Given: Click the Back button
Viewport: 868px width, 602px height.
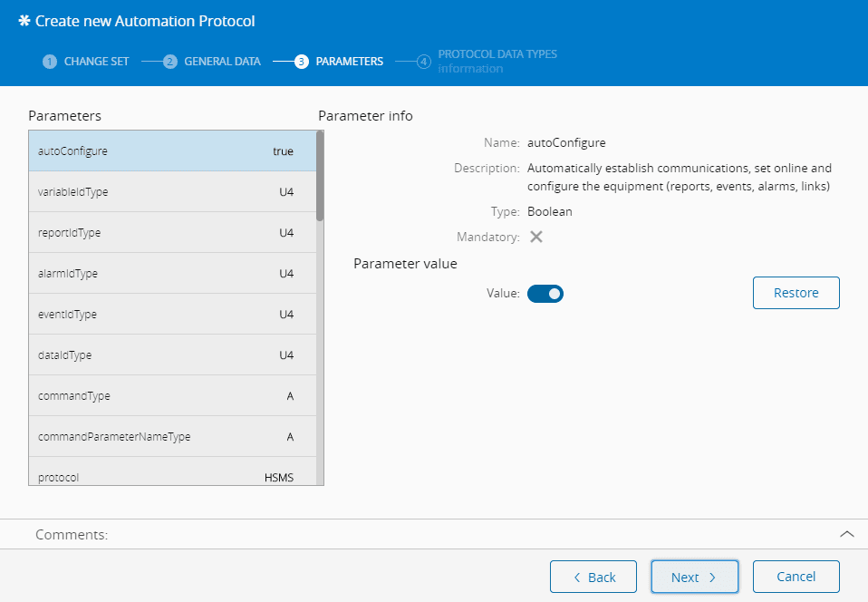Looking at the screenshot, I should point(594,577).
